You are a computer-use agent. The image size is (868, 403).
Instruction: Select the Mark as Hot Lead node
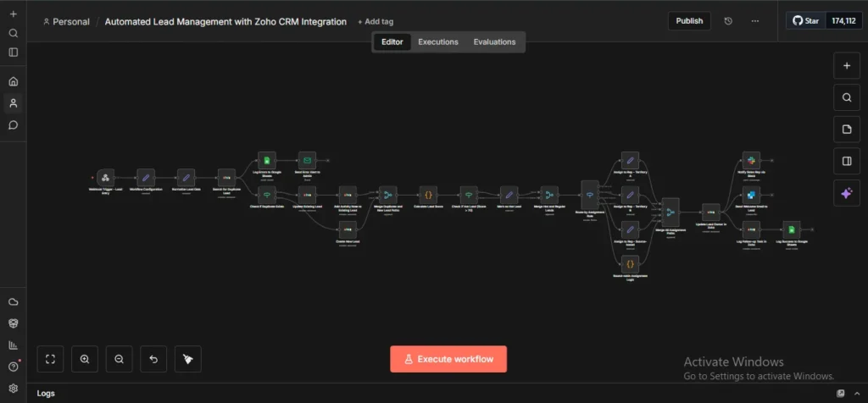pos(509,195)
